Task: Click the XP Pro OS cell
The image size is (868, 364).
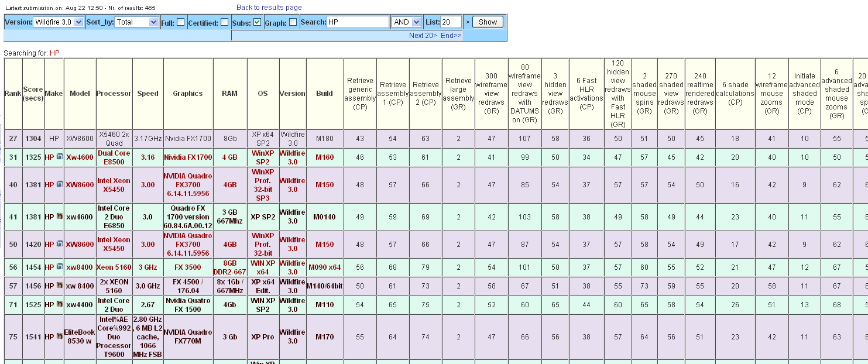Action: pos(263,336)
